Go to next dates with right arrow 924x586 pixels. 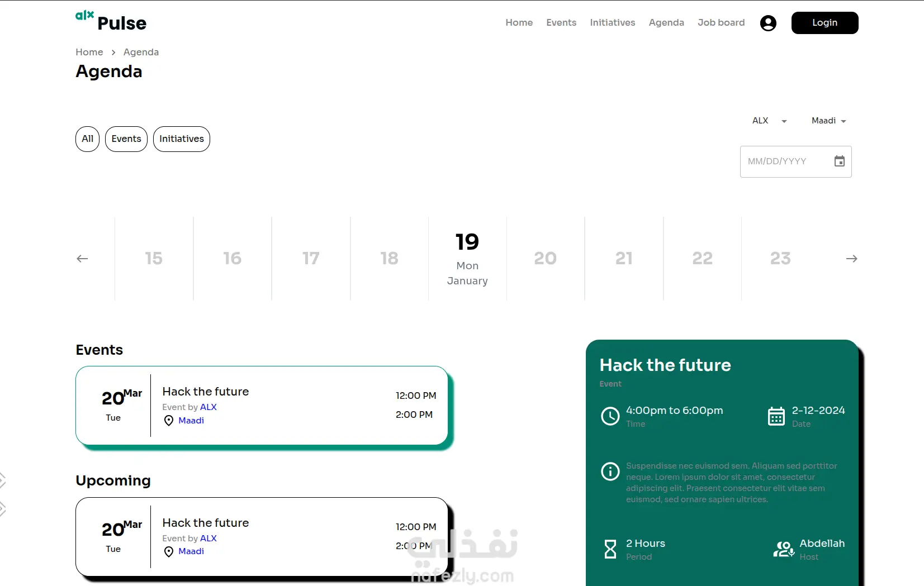point(851,259)
